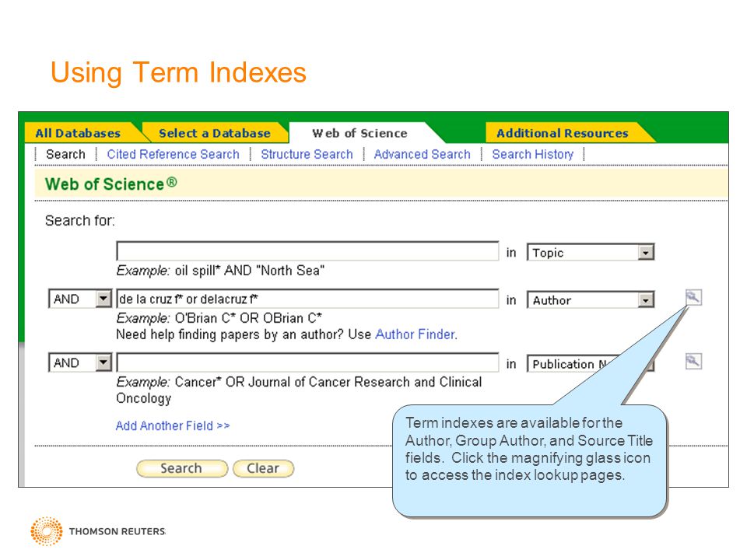The image size is (747, 560).
Task: Open the Author Finder link
Action: click(x=415, y=334)
